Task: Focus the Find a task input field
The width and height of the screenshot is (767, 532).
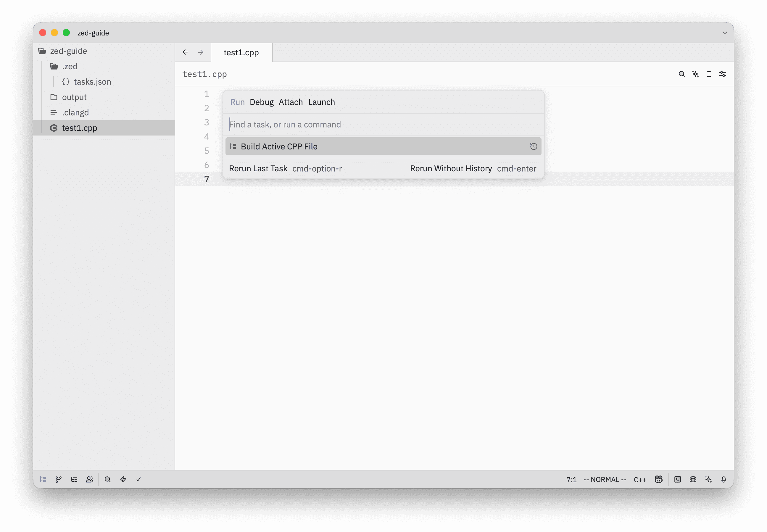Action: [x=383, y=124]
